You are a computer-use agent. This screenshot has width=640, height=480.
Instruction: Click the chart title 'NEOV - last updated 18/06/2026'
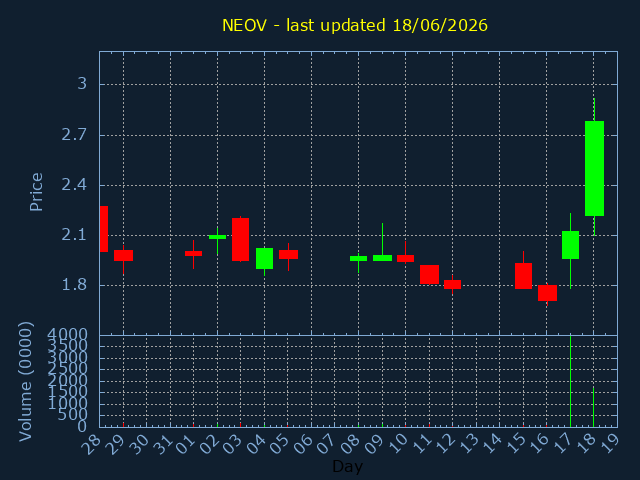355,25
